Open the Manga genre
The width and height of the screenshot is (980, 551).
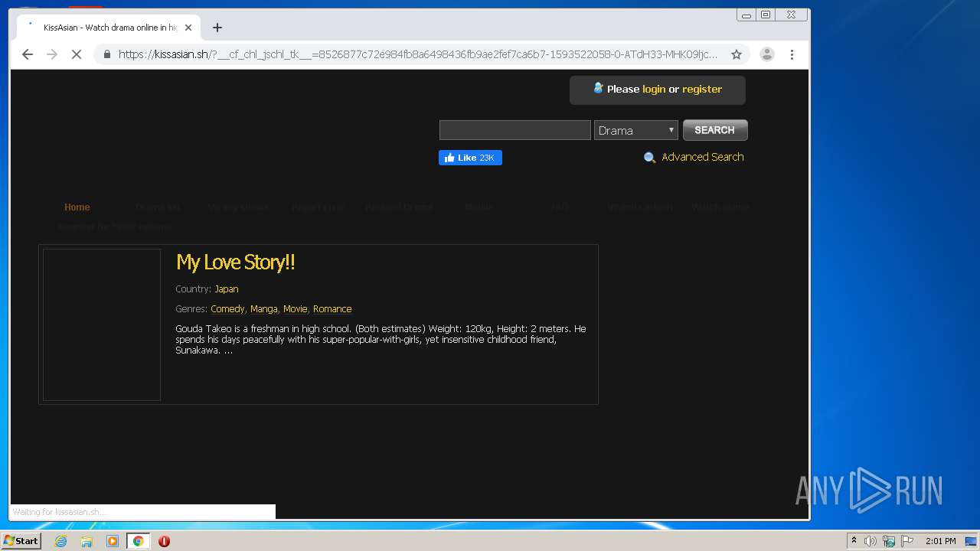[264, 309]
